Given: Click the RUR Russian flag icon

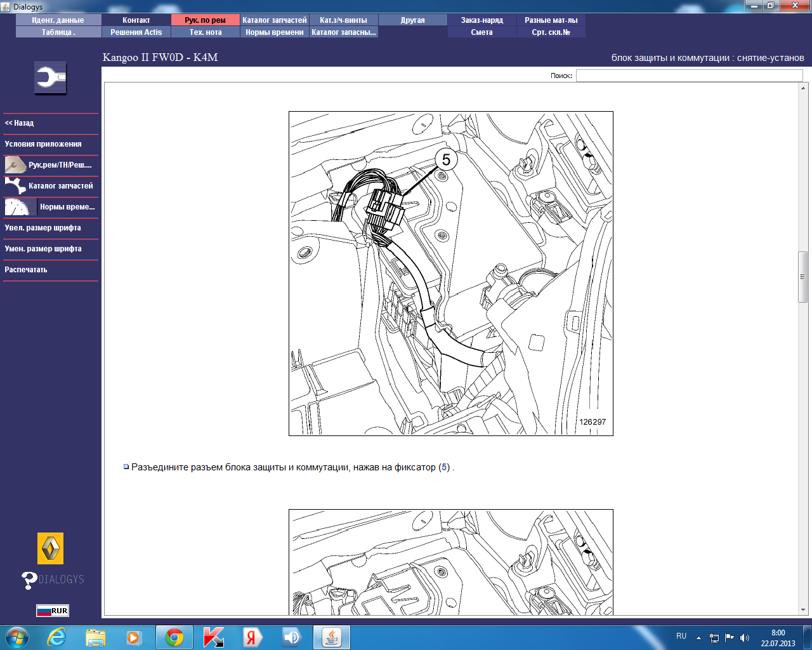Looking at the screenshot, I should tap(53, 611).
